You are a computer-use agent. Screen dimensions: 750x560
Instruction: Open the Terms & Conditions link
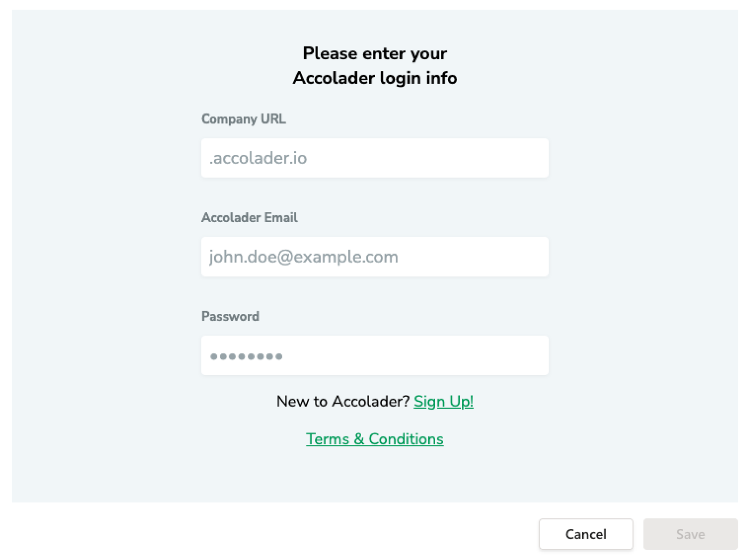[374, 439]
